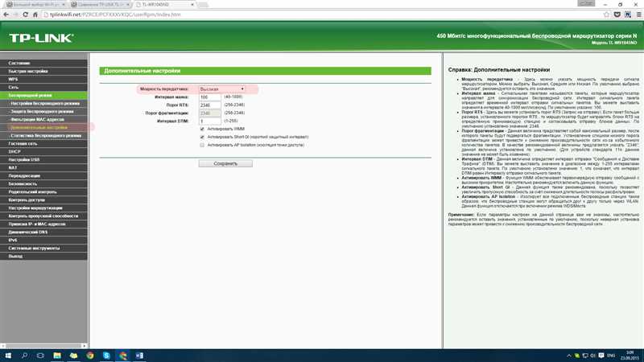Click the ENG language indicator
644x362 pixels.
click(611, 356)
